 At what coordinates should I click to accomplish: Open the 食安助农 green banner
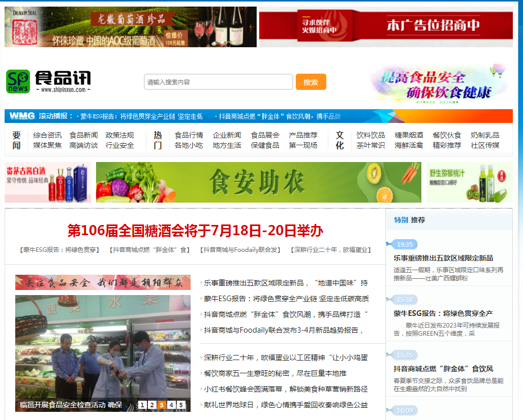259,182
